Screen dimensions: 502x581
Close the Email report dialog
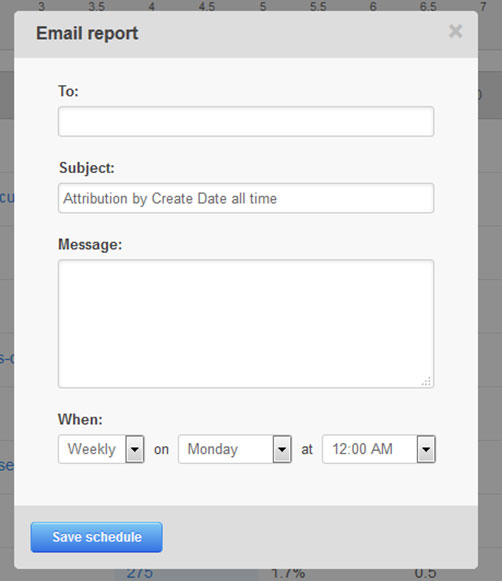click(x=455, y=31)
